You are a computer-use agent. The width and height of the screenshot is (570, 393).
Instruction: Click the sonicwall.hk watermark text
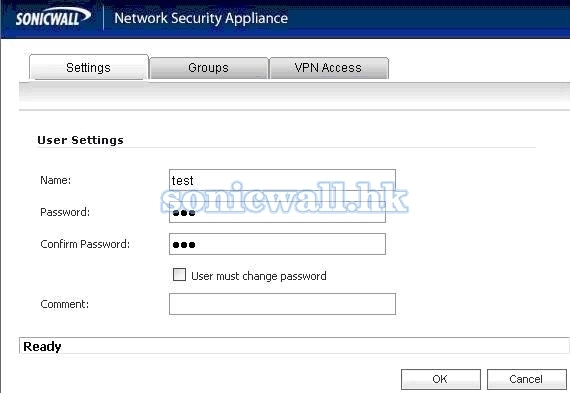pos(284,198)
